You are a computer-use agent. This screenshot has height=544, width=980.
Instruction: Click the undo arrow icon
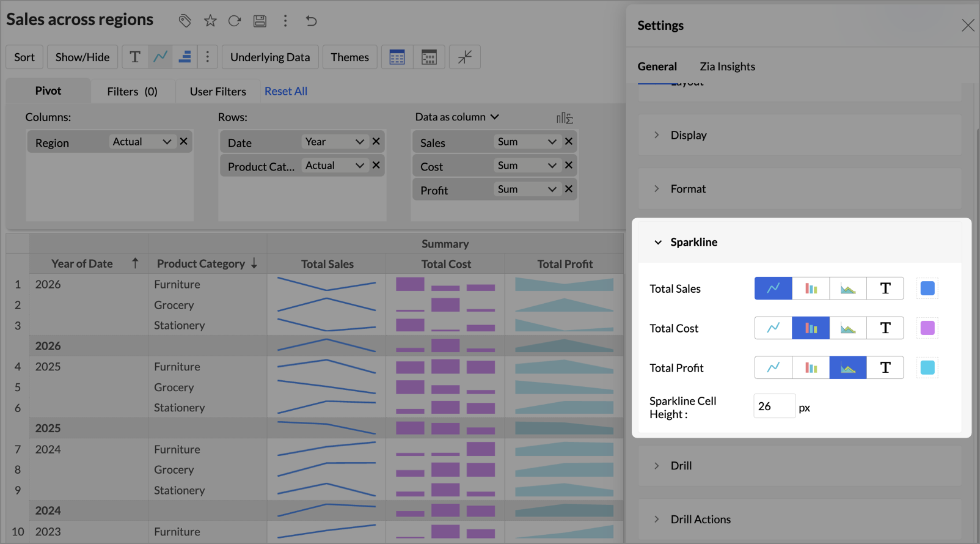311,21
